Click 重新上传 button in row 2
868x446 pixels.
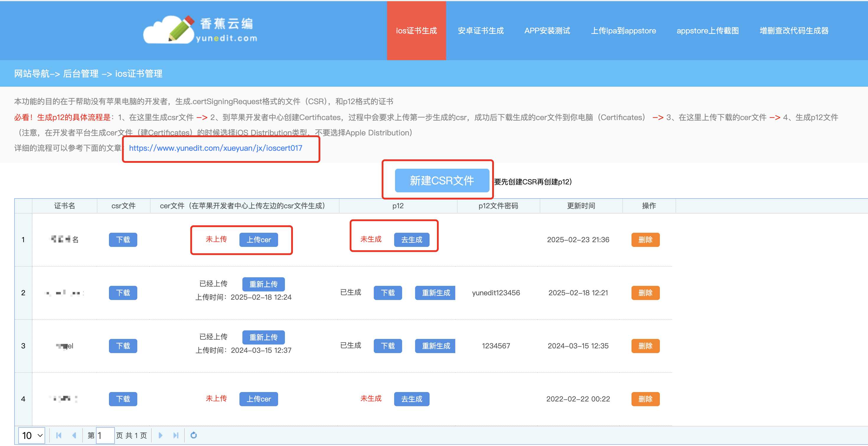[x=263, y=284]
